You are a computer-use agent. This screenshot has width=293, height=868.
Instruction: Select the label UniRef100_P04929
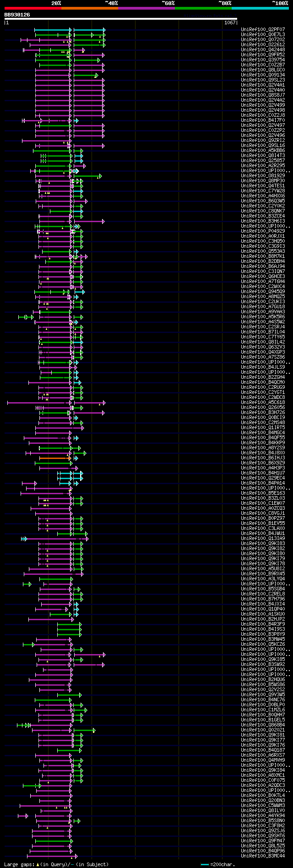click(263, 231)
